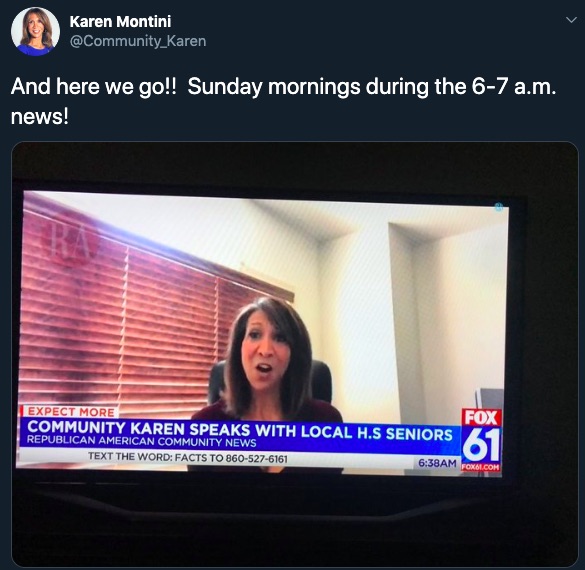Image resolution: width=585 pixels, height=570 pixels.
Task: Select the tweet text about Sunday mornings
Action: coord(284,101)
